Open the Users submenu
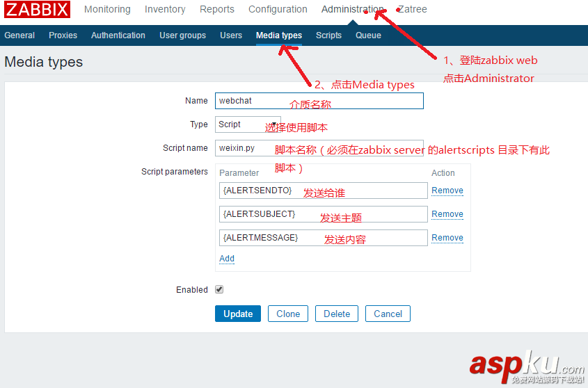This screenshot has height=388, width=588. tap(231, 35)
